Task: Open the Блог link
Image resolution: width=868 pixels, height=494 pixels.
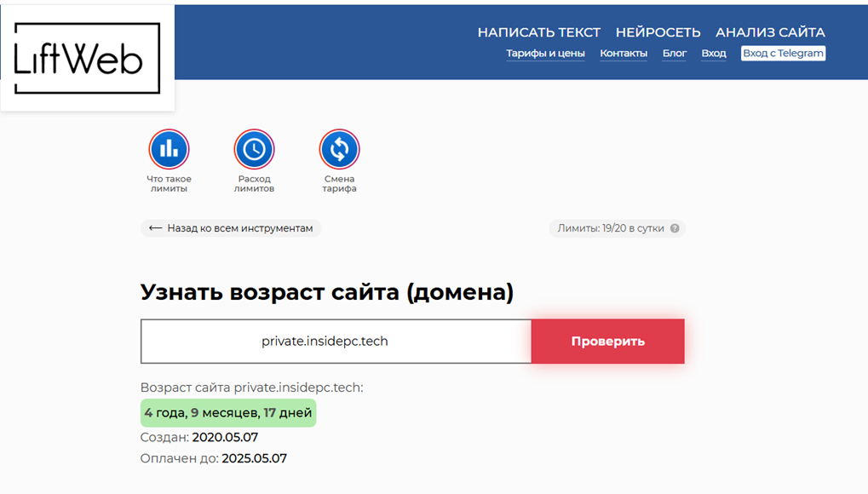Action: point(675,53)
